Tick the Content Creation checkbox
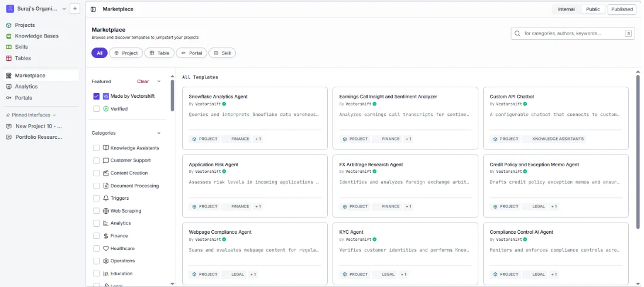The width and height of the screenshot is (644, 287). [x=97, y=173]
